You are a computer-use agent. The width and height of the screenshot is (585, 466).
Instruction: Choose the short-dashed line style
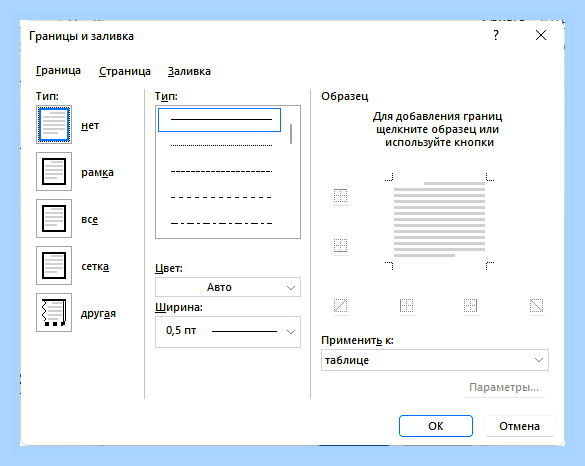pos(221,171)
